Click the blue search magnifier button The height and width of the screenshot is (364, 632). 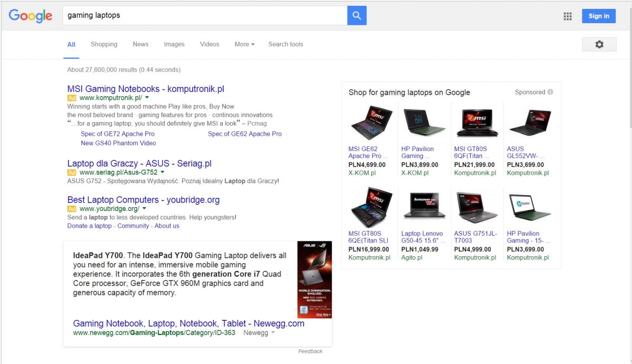pyautogui.click(x=357, y=16)
